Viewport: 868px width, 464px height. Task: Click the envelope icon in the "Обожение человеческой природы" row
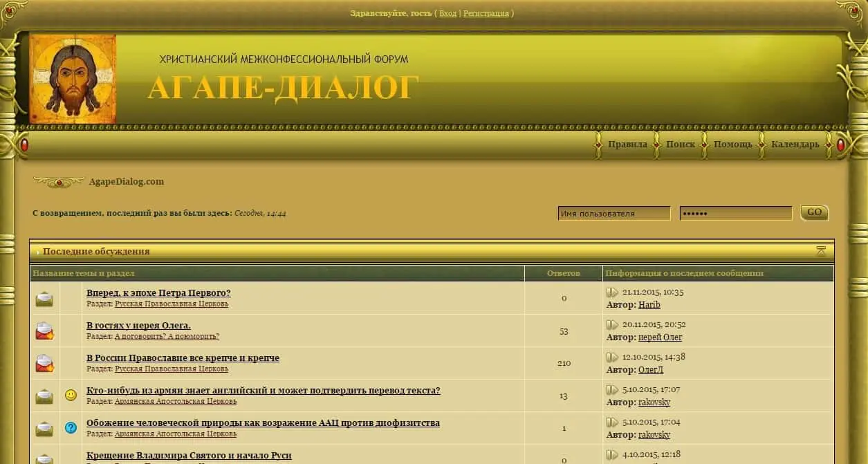[44, 429]
